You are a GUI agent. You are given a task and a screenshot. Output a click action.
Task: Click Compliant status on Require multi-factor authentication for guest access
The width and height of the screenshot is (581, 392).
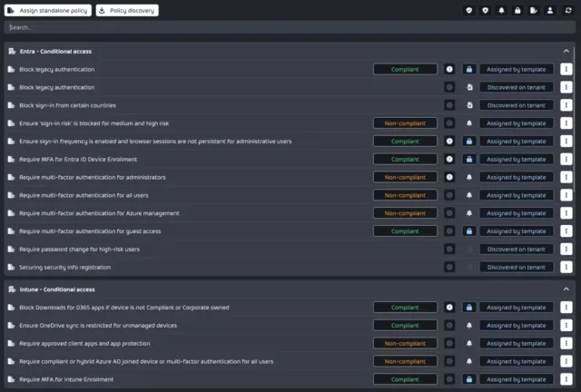(405, 231)
